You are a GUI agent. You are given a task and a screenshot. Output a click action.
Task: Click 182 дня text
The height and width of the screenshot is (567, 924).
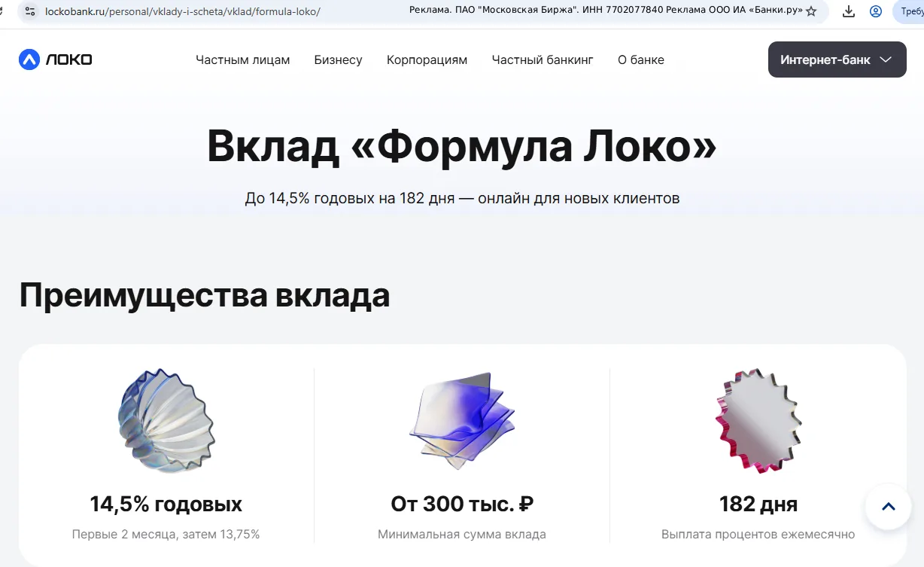[x=758, y=504]
